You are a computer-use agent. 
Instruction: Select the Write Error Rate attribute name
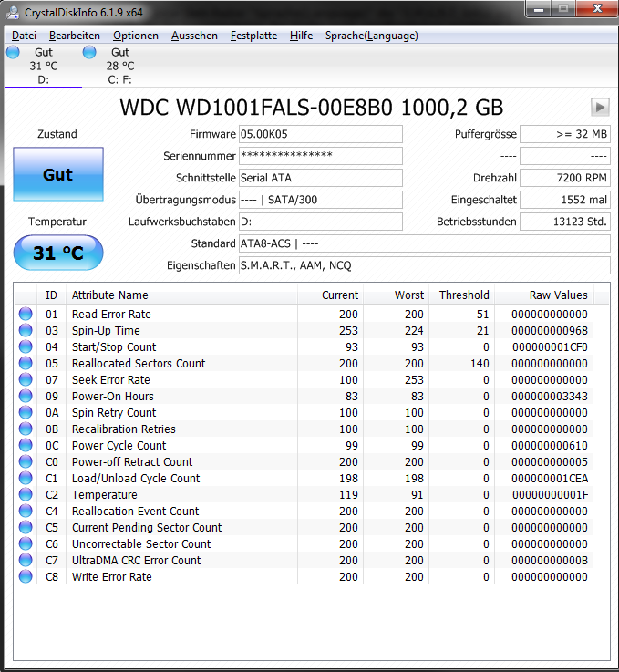(x=112, y=577)
